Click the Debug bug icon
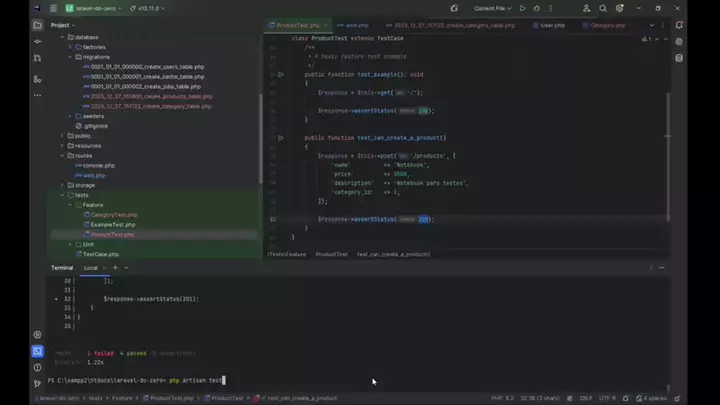 (x=537, y=8)
